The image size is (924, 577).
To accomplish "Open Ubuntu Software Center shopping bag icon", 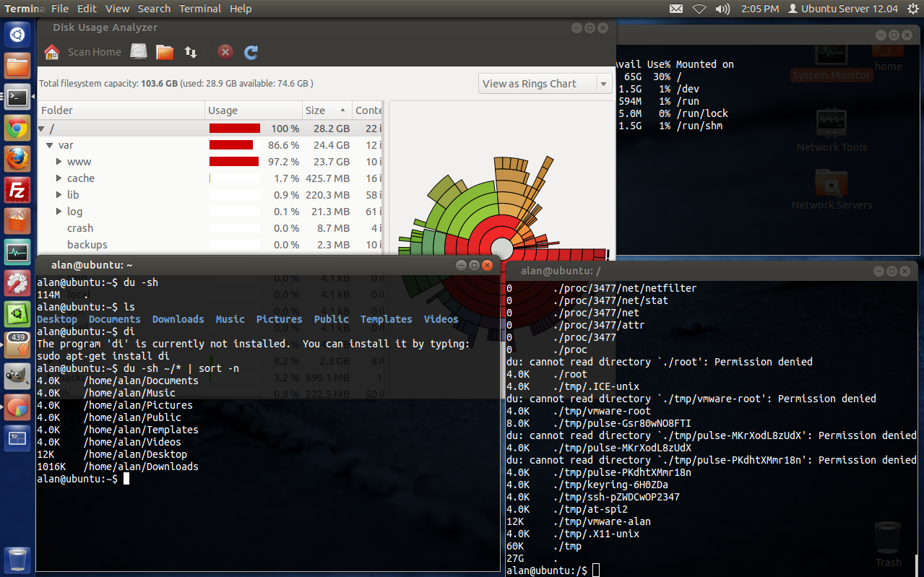I will point(17,222).
